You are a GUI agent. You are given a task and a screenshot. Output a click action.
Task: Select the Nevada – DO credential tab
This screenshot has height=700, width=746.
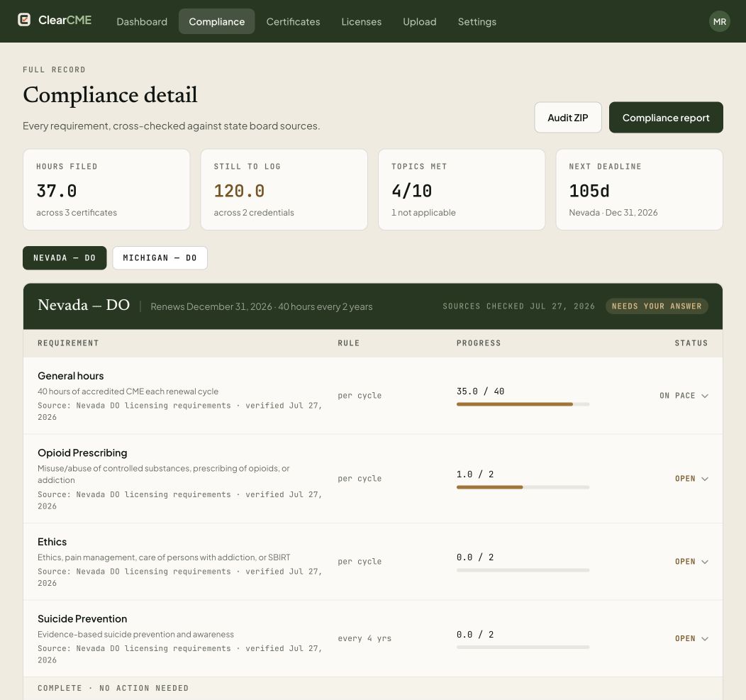(65, 258)
